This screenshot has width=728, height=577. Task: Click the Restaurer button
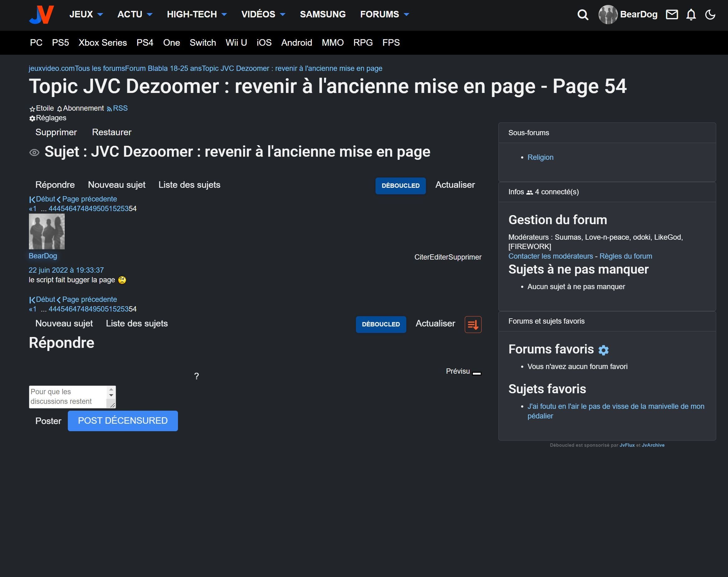112,132
